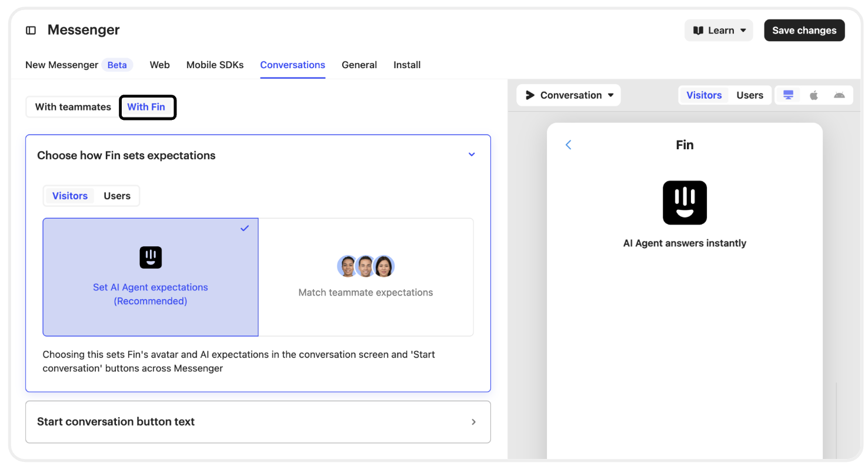Image resolution: width=868 pixels, height=469 pixels.
Task: Select the Conversations tab
Action: [x=293, y=65]
